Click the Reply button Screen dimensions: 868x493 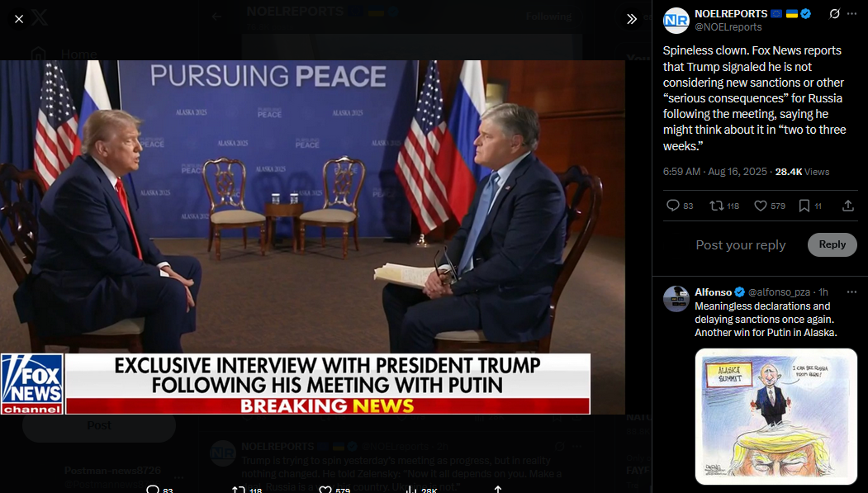pyautogui.click(x=832, y=244)
